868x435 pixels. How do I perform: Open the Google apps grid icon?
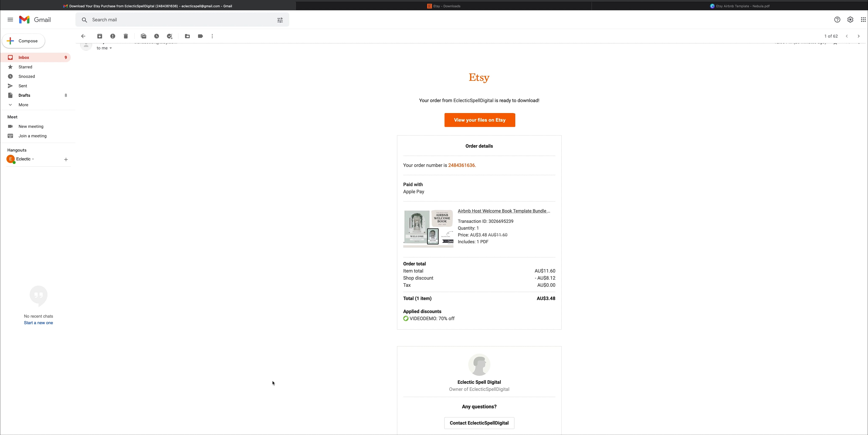point(863,19)
